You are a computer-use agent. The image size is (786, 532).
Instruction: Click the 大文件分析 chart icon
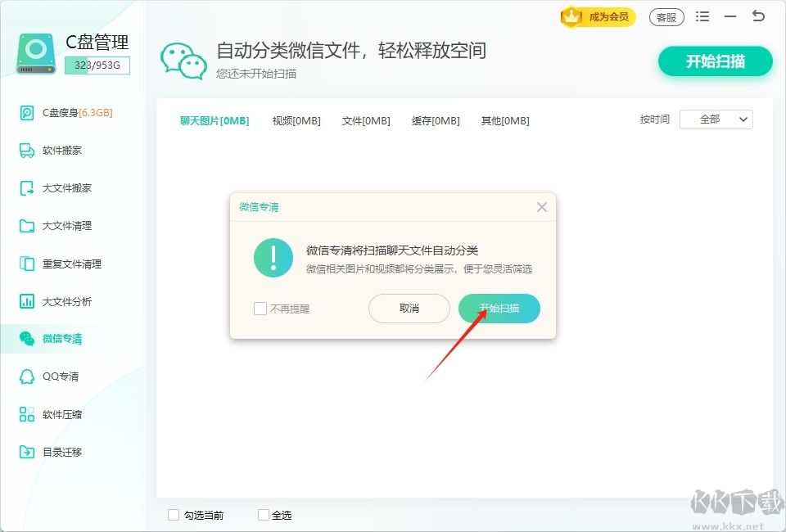26,301
